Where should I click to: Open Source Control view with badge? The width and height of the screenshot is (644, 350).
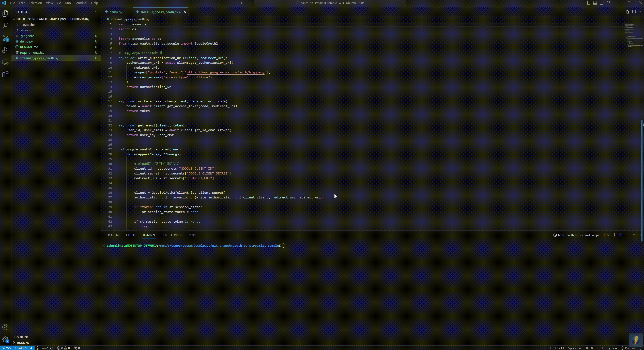pyautogui.click(x=5, y=38)
